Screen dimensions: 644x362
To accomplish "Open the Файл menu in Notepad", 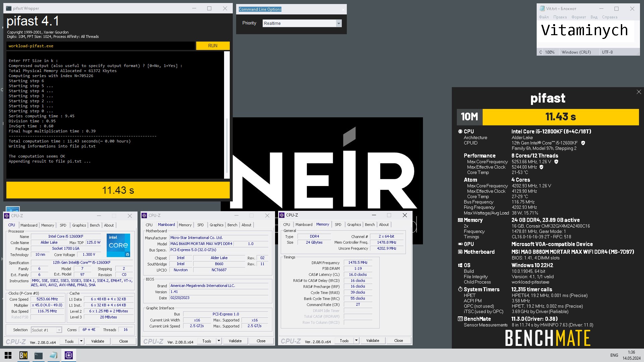I will tap(544, 17).
